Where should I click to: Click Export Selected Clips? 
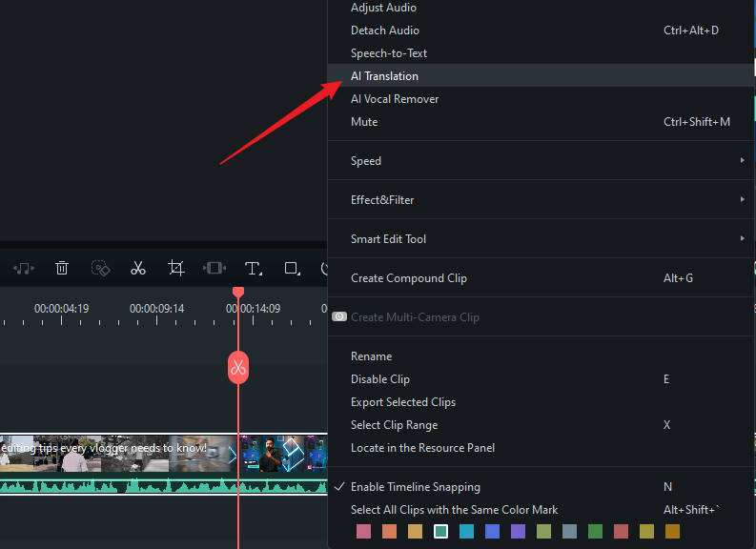541,402
